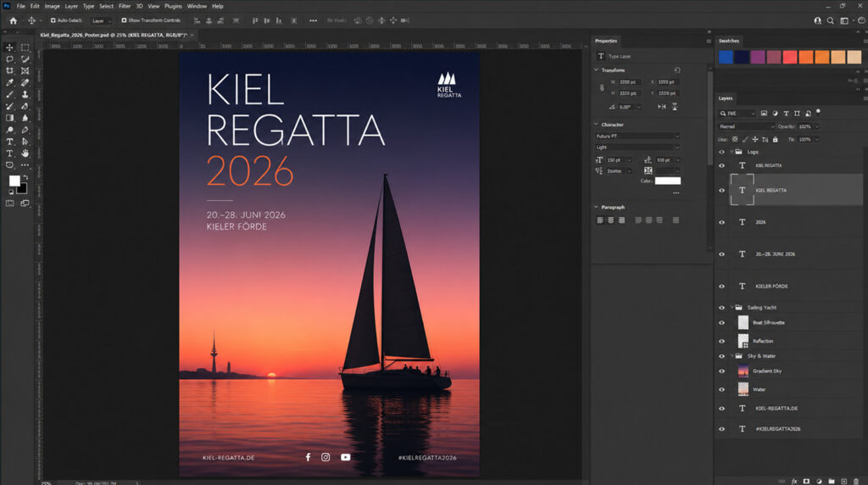
Task: Select the Frame tool
Action: click(x=25, y=71)
